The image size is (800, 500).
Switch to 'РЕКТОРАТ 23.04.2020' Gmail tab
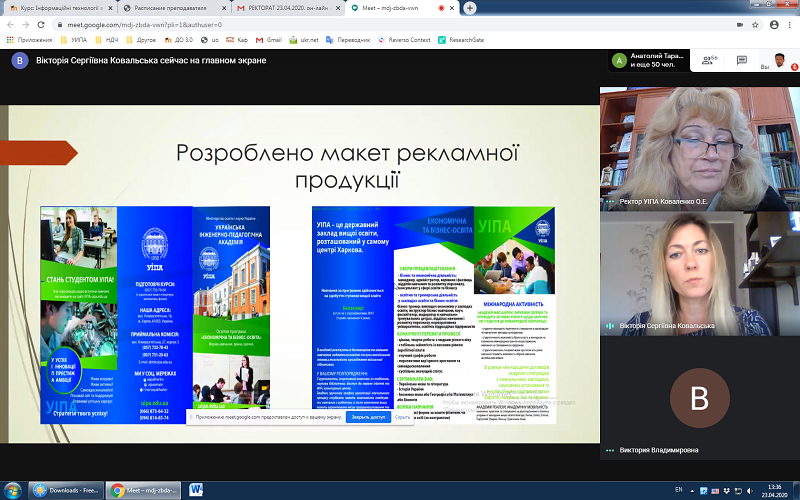(x=288, y=8)
